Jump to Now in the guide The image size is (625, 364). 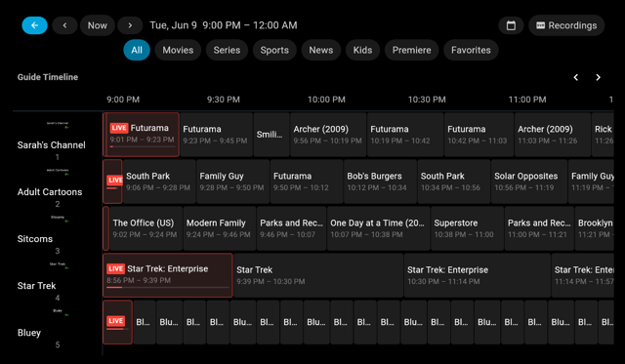click(98, 25)
